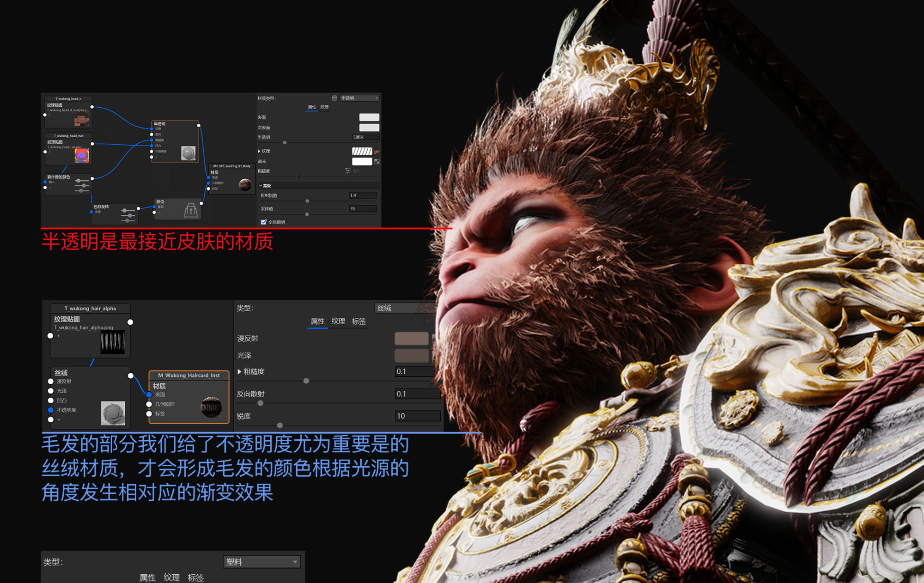Click the 折射指数 field showing 1.4
Image resolution: width=924 pixels, height=583 pixels.
(363, 195)
